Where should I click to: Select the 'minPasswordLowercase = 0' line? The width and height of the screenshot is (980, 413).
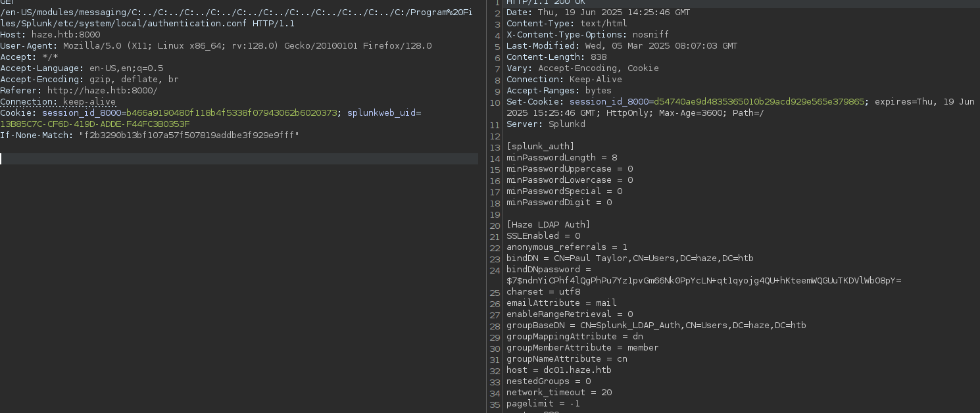tap(569, 180)
